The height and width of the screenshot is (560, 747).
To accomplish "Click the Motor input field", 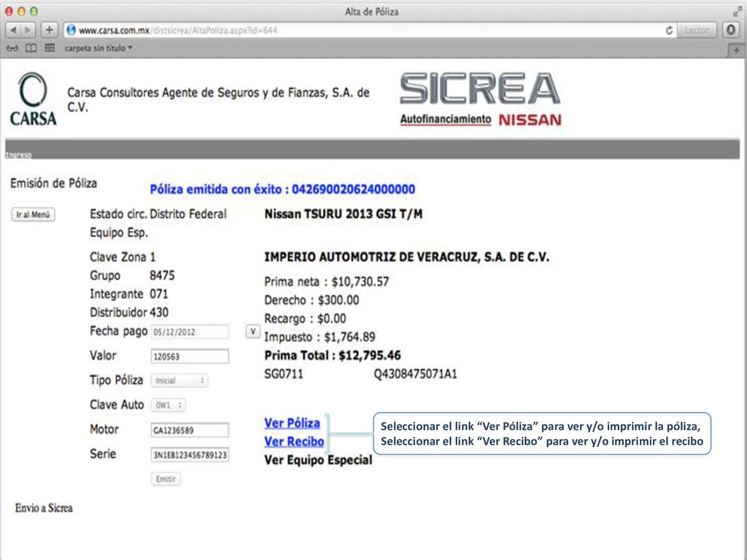I will [x=190, y=430].
